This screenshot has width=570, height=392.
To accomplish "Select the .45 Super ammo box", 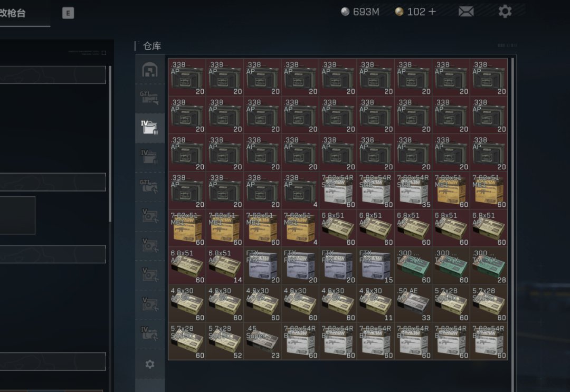I will point(262,341).
